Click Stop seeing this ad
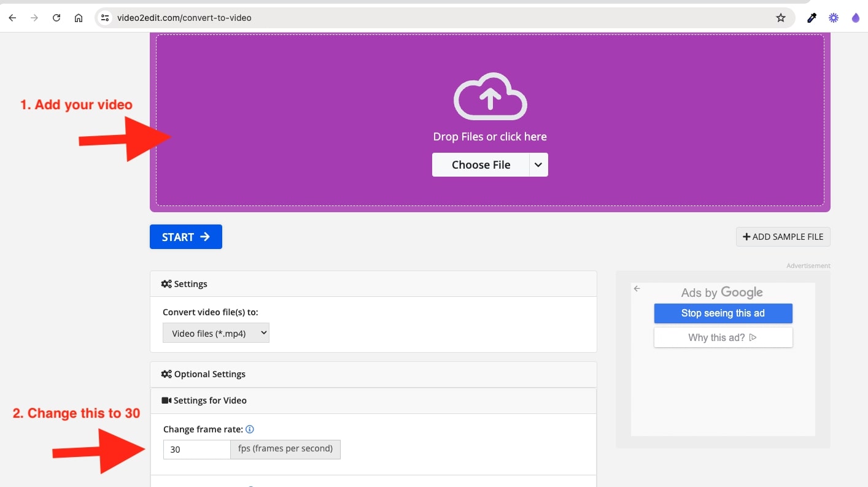 723,313
